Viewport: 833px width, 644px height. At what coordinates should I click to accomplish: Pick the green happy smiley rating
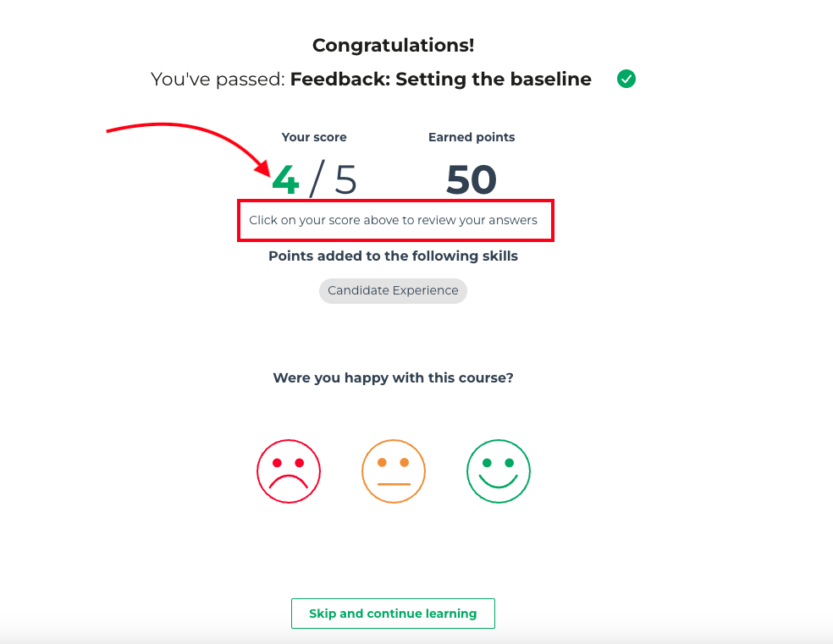click(x=499, y=471)
